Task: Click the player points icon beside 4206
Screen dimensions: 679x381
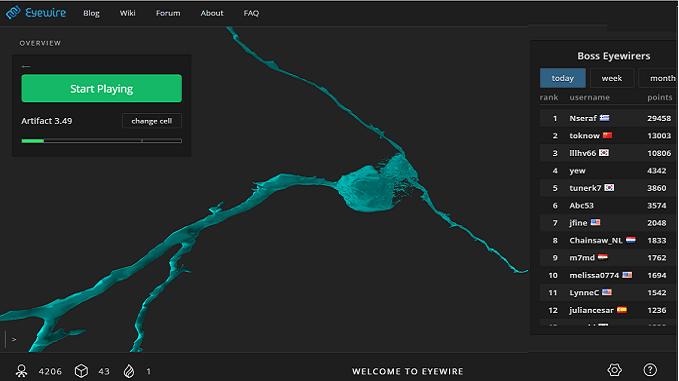Action: pos(21,371)
